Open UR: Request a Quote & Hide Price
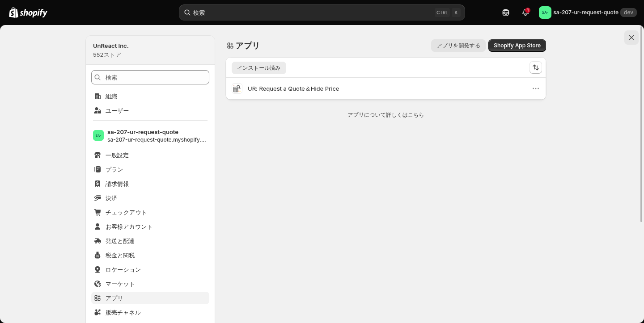 click(x=386, y=88)
